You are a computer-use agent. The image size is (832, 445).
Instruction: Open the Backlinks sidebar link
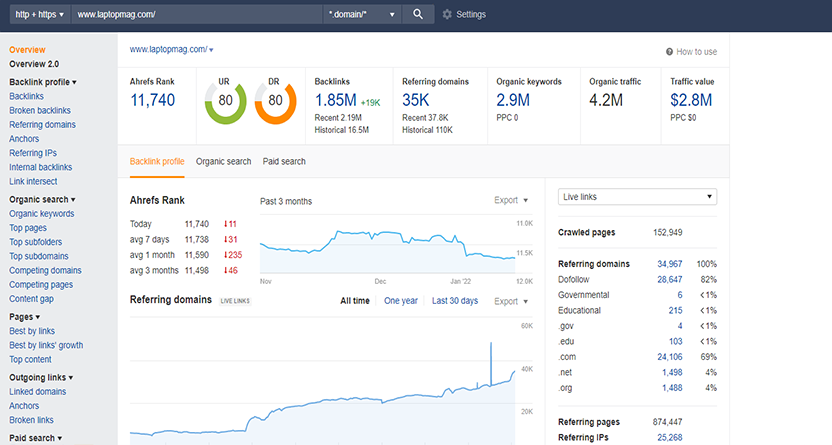pos(27,96)
